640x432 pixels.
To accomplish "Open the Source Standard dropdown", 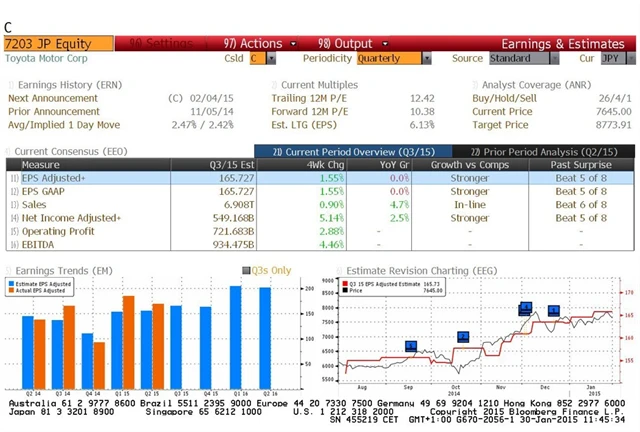I will tap(524, 58).
